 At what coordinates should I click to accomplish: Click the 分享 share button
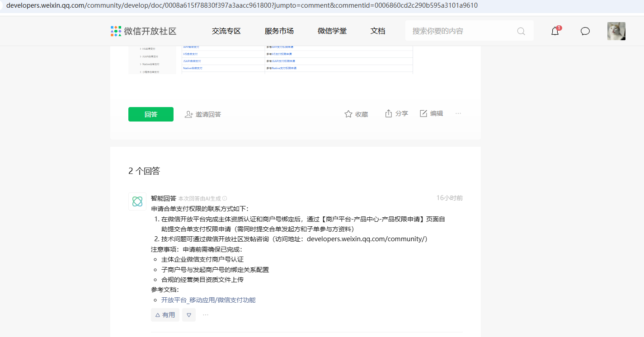tap(396, 113)
